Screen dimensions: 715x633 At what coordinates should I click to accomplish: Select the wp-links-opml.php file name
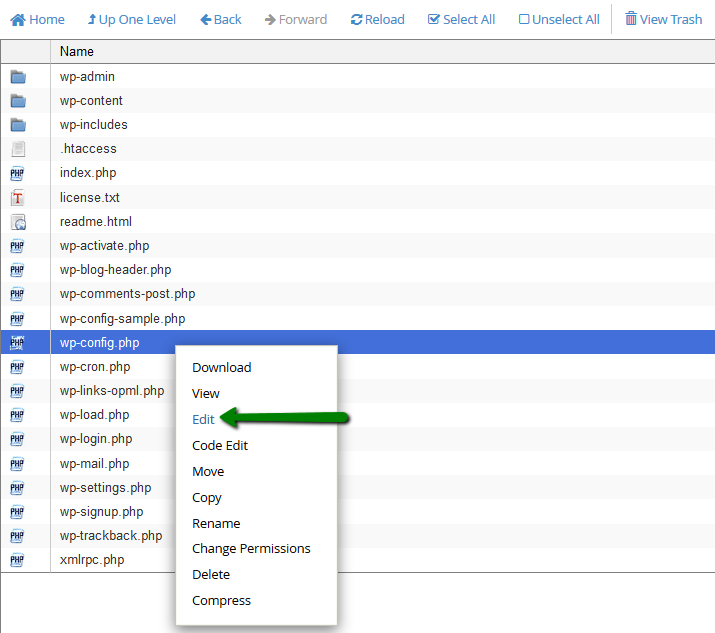coord(112,391)
